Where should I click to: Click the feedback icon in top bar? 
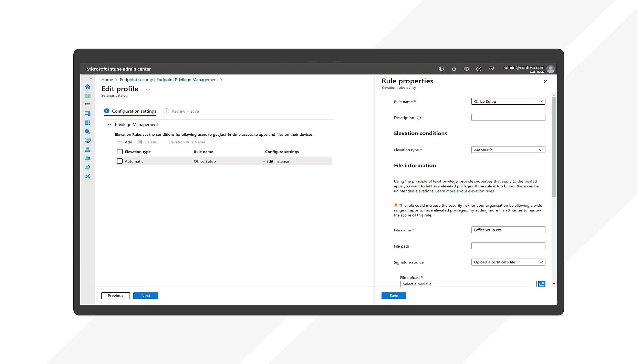click(x=491, y=69)
